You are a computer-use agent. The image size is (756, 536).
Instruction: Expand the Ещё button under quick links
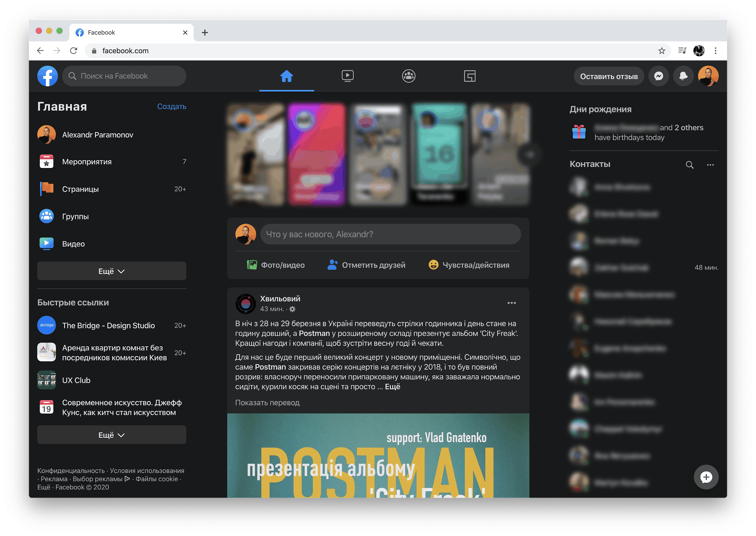pyautogui.click(x=112, y=435)
